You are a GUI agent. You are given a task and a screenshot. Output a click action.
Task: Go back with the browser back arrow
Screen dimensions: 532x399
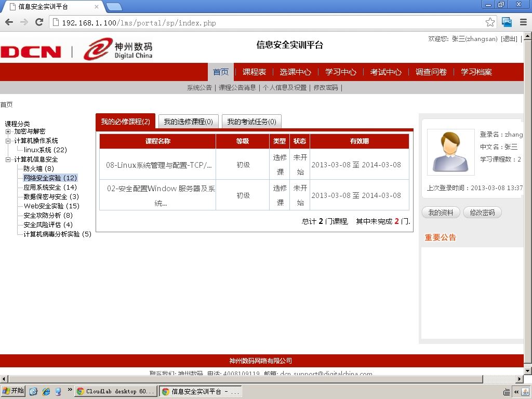click(9, 22)
